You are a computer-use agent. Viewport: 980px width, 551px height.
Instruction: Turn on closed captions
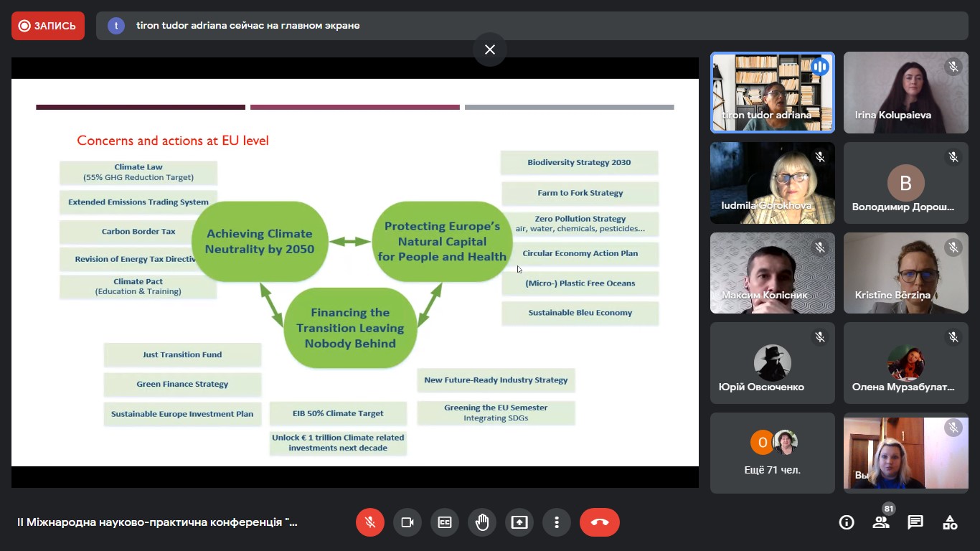[x=445, y=522]
